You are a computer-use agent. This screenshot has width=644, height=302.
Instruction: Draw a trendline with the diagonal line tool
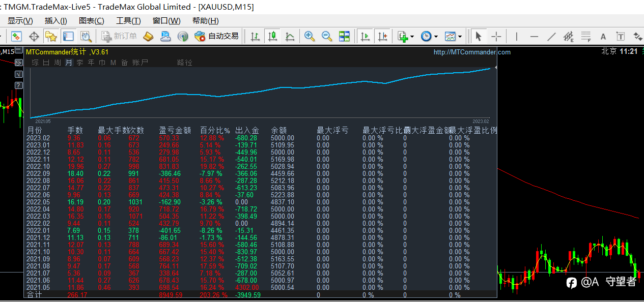coord(551,36)
